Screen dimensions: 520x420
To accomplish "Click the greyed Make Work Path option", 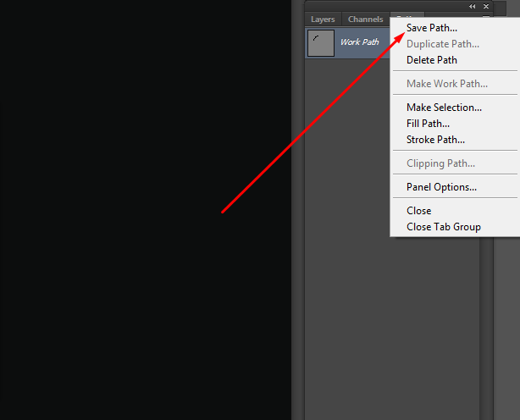I will [446, 84].
